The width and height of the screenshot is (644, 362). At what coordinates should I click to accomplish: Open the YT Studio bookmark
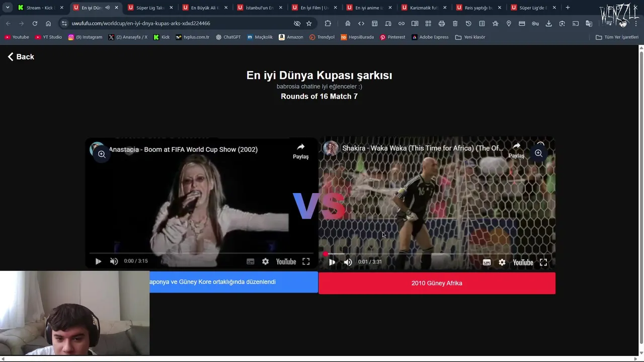48,37
